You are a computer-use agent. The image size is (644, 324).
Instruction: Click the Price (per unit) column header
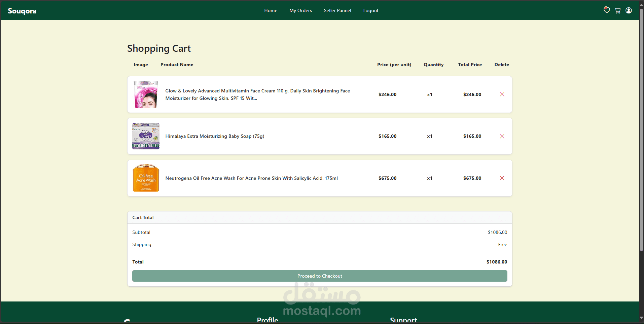coord(394,65)
